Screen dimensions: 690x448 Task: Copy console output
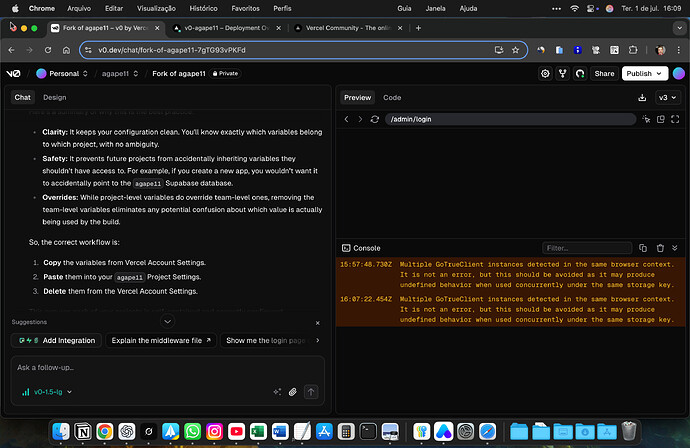point(643,248)
